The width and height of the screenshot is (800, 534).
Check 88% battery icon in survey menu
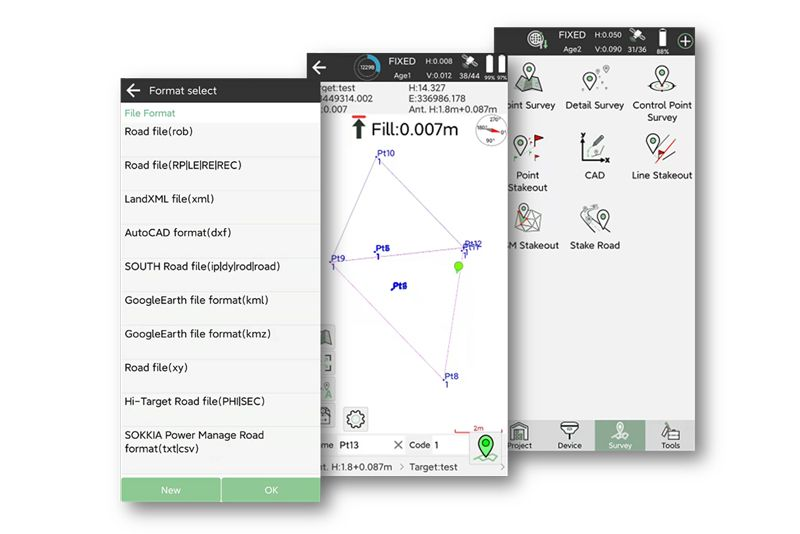(x=662, y=41)
